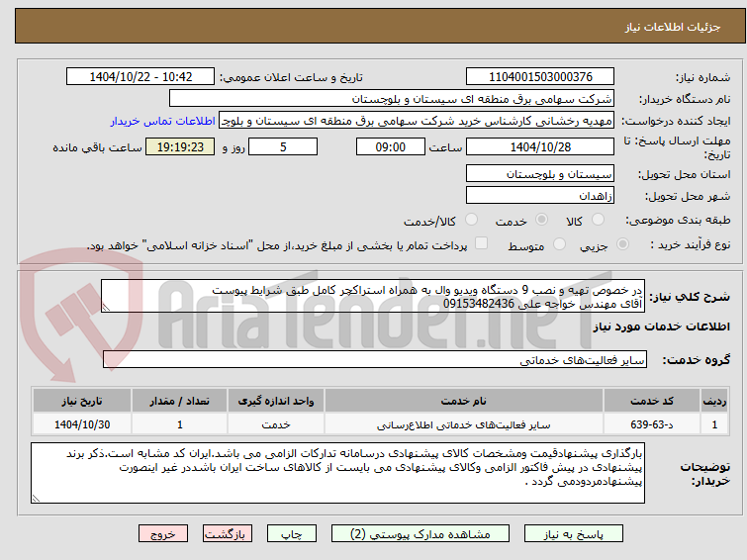Click the توضیحات خریدار resize handle
Viewport: 747px width, 560px height.
pyautogui.click(x=37, y=498)
